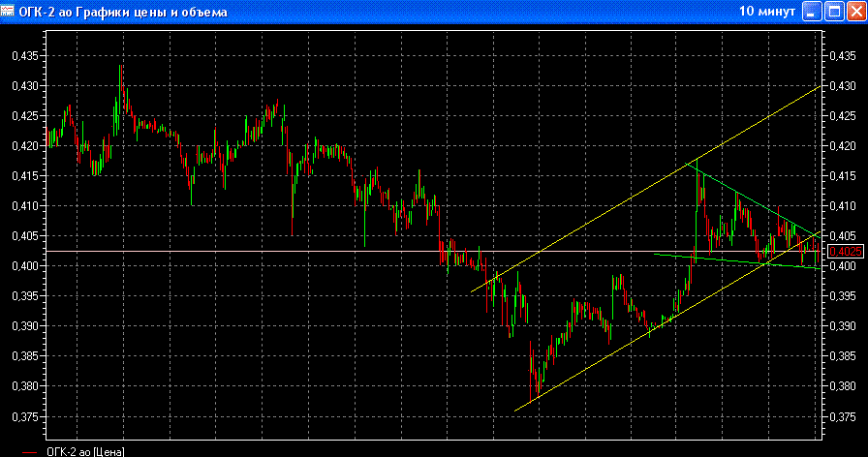
Task: Select the upper yellow channel trendline
Action: 645,189
